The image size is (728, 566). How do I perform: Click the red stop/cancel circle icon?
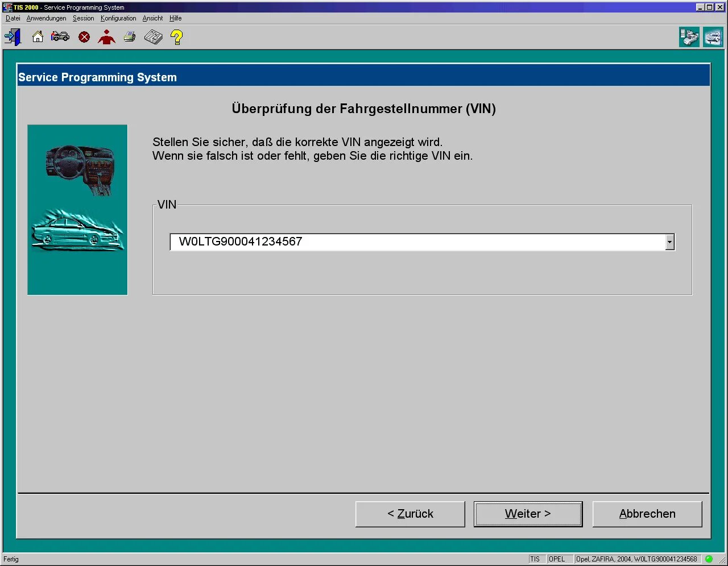[84, 38]
